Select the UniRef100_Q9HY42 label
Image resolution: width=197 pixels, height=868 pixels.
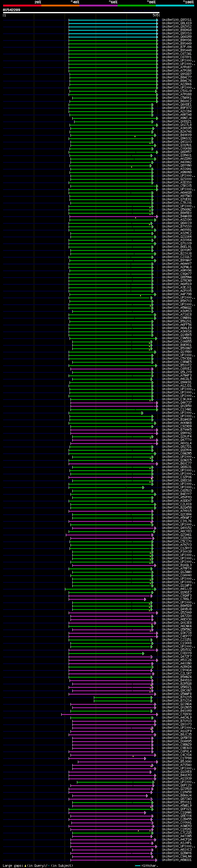176,433
